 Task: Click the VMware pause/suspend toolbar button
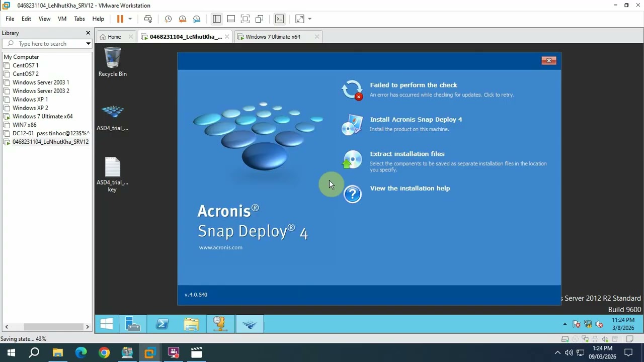[x=120, y=19]
